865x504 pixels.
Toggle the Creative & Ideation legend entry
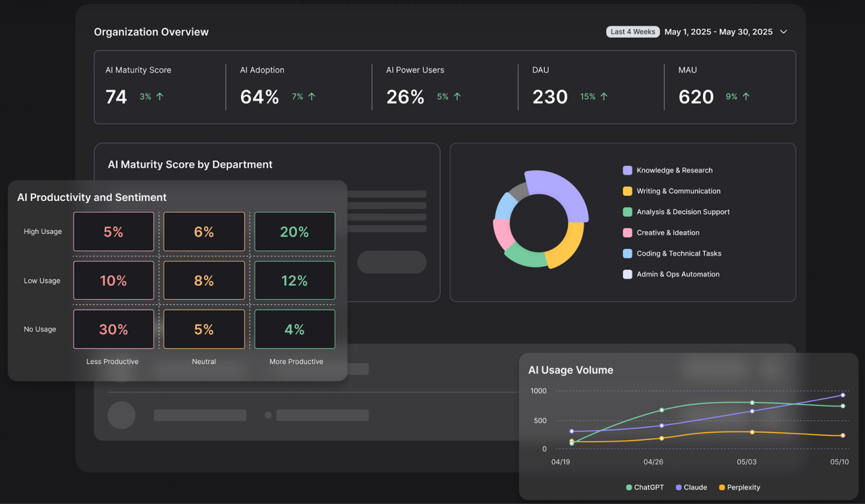(x=668, y=233)
